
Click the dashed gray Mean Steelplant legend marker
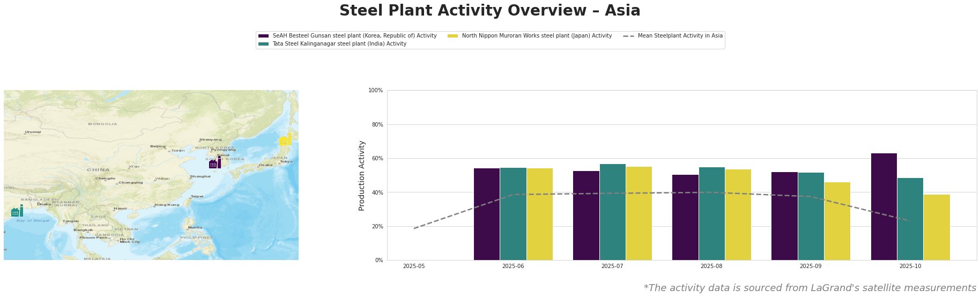coord(628,36)
